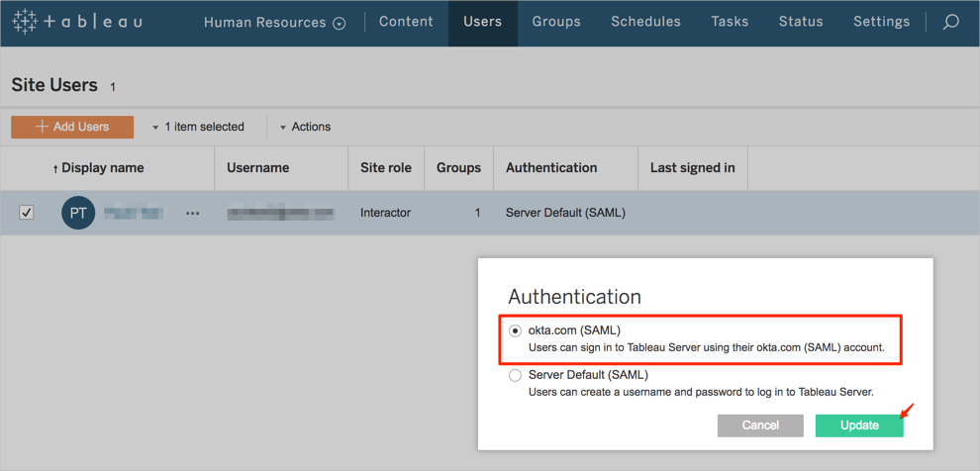Screen dimensions: 980x471
Task: Select the okta.com (SAML) radio option
Action: click(x=515, y=330)
